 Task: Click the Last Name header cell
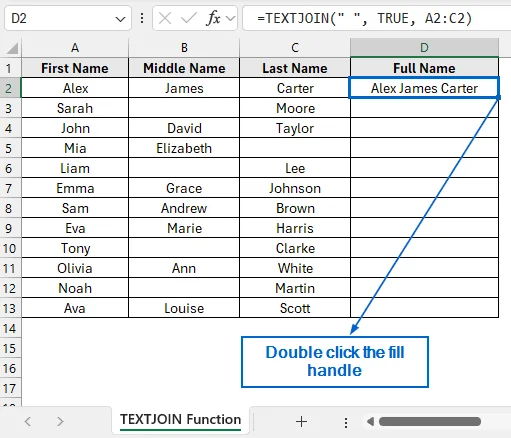(295, 68)
